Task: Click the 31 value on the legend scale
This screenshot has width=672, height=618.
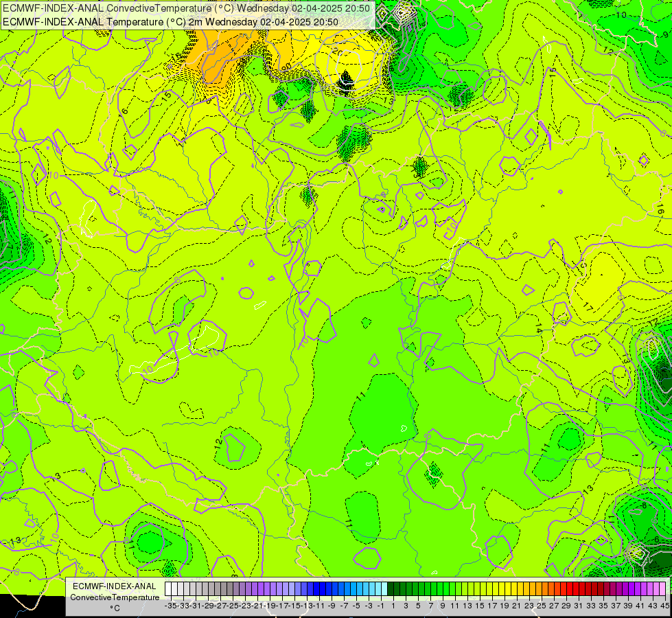Action: [x=578, y=606]
